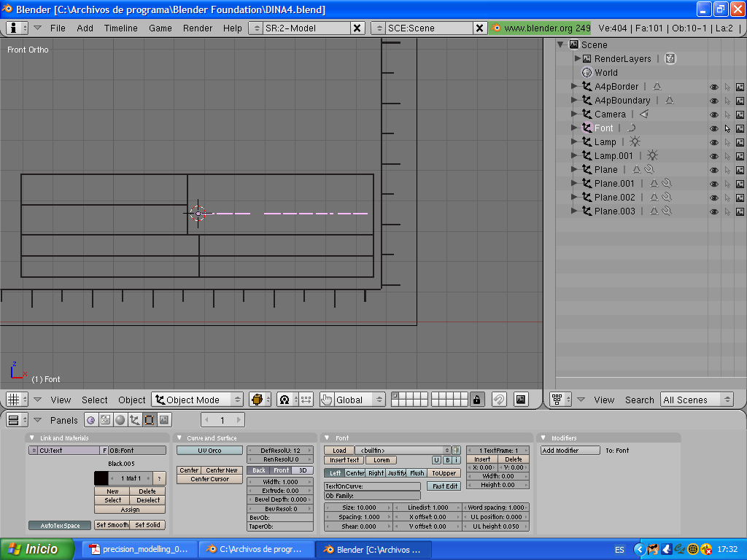Open the Logic context in Panels header

(90, 420)
